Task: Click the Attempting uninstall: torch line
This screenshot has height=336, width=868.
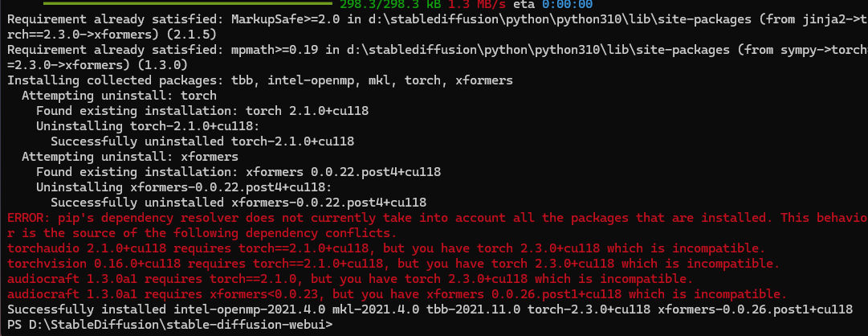Action: pyautogui.click(x=119, y=96)
